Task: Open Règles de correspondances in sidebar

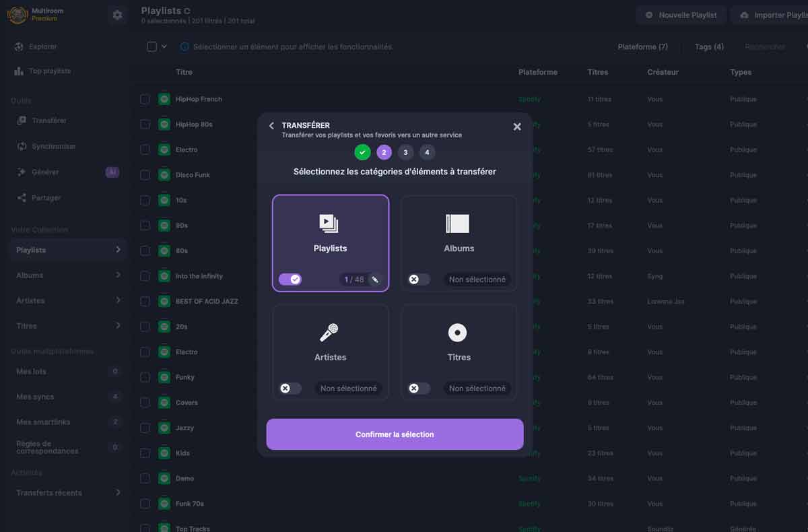Action: coord(67,447)
